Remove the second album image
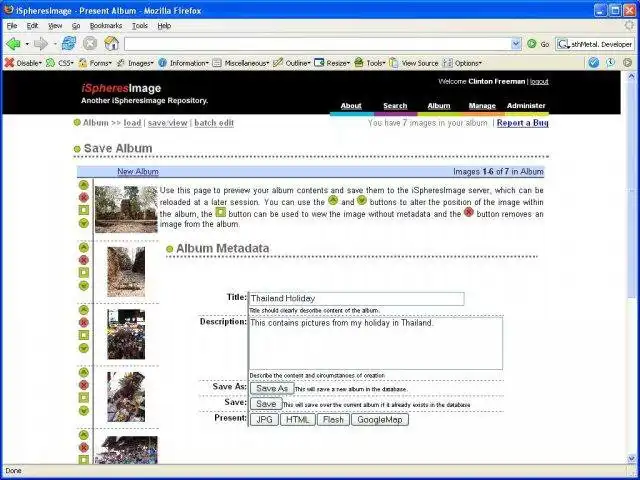 pos(84,260)
